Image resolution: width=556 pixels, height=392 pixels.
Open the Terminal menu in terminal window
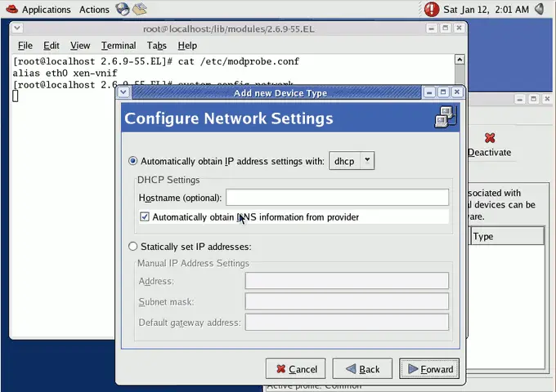pyautogui.click(x=119, y=46)
